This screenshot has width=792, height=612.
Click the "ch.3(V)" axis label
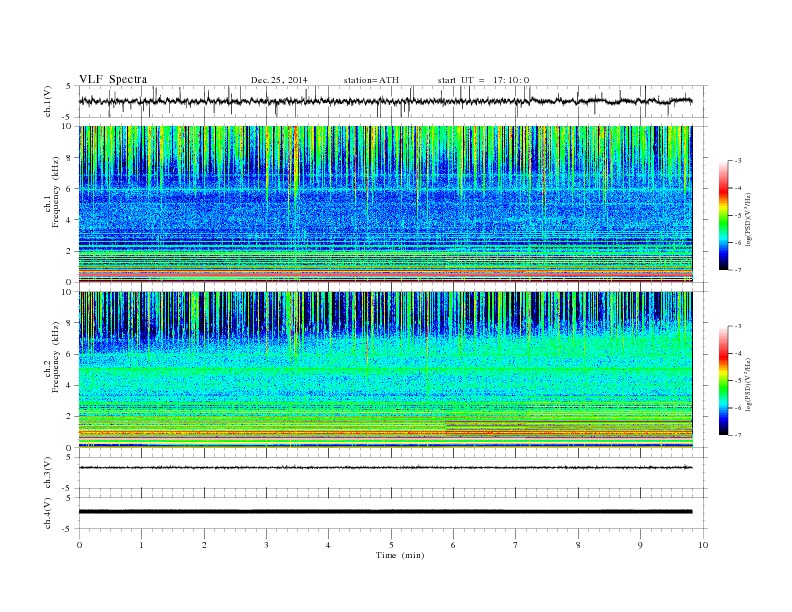[x=47, y=473]
